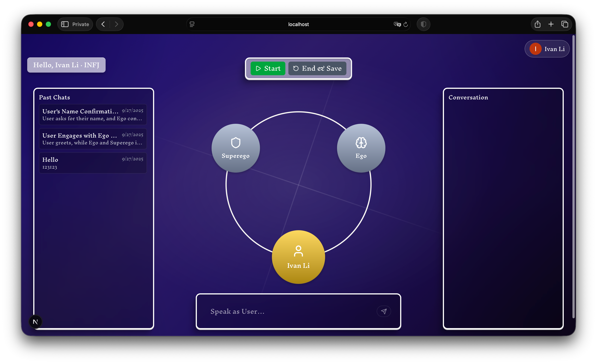Click the Ivan Li user node
The height and width of the screenshot is (364, 597).
coord(298,257)
